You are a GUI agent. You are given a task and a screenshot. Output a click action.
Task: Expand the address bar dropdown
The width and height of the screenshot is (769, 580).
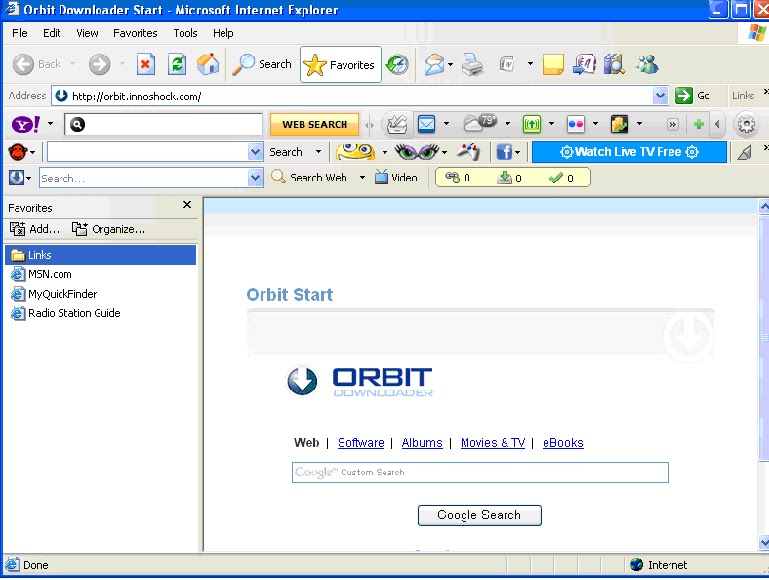point(661,96)
